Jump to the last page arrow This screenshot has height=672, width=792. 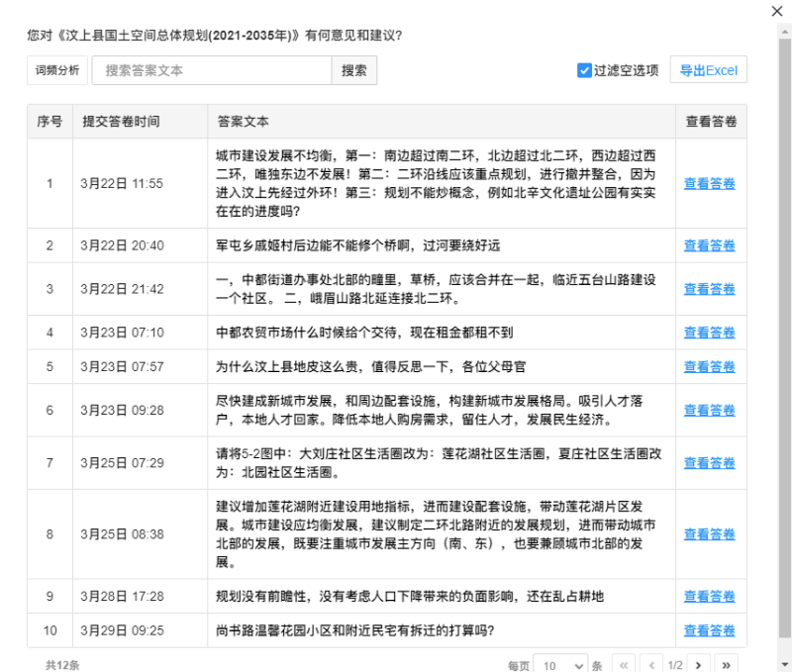tap(728, 665)
